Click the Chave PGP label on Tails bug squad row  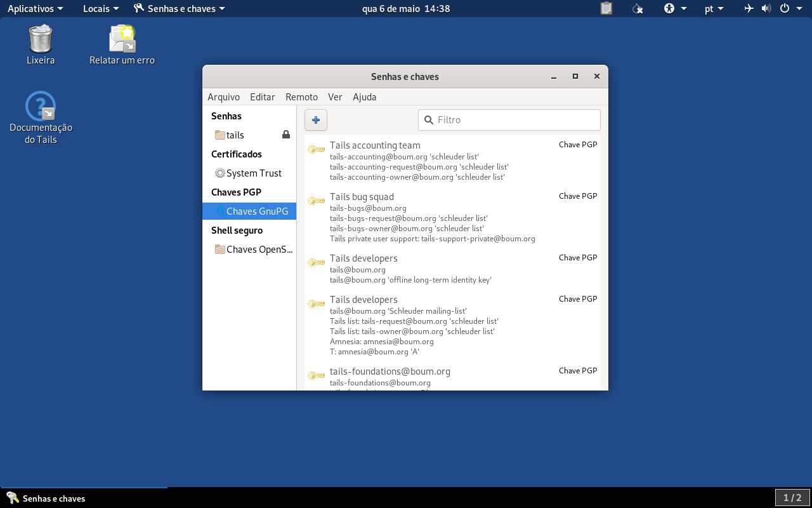578,196
